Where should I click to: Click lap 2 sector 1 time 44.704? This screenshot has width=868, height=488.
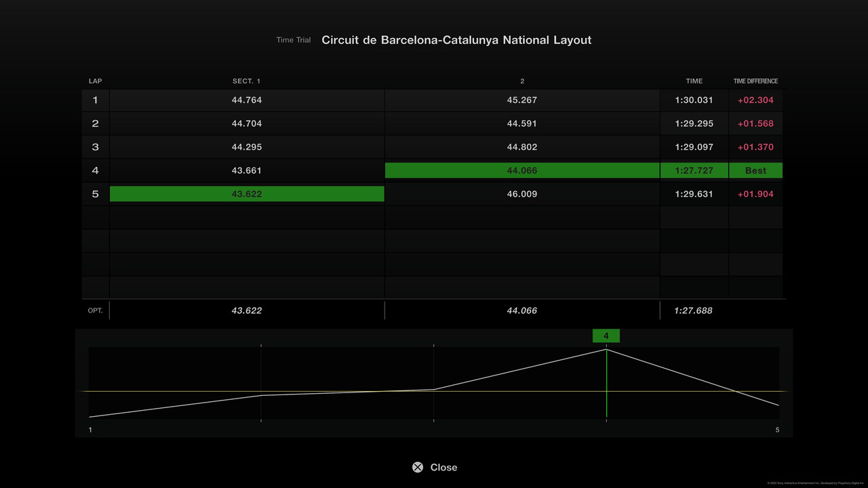click(247, 123)
